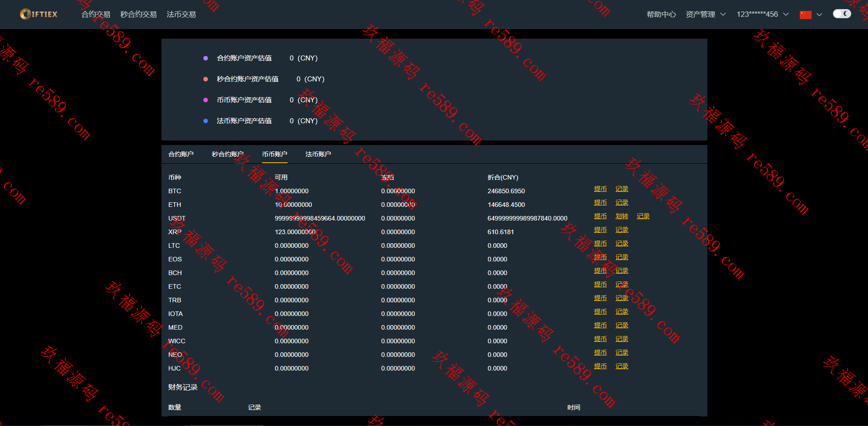Click the 合约账户资产估值 label

click(244, 58)
